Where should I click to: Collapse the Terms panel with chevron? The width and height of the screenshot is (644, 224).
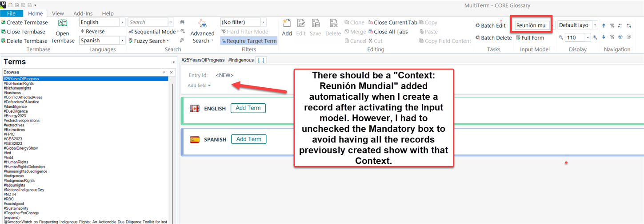click(174, 62)
